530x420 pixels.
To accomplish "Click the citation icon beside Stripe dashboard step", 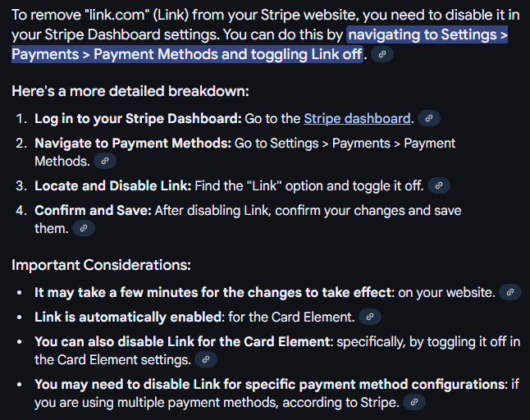I will [x=428, y=118].
